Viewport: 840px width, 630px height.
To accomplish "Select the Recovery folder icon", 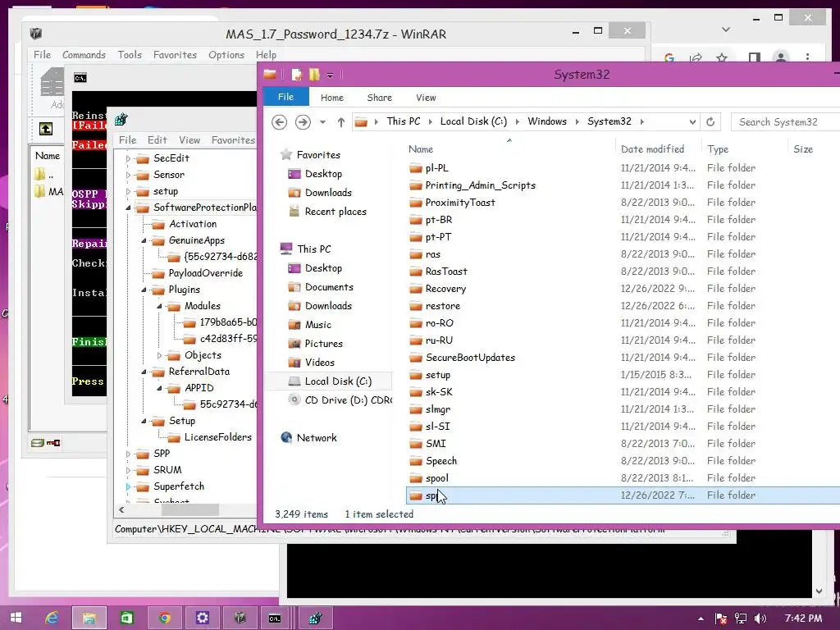I will click(416, 289).
